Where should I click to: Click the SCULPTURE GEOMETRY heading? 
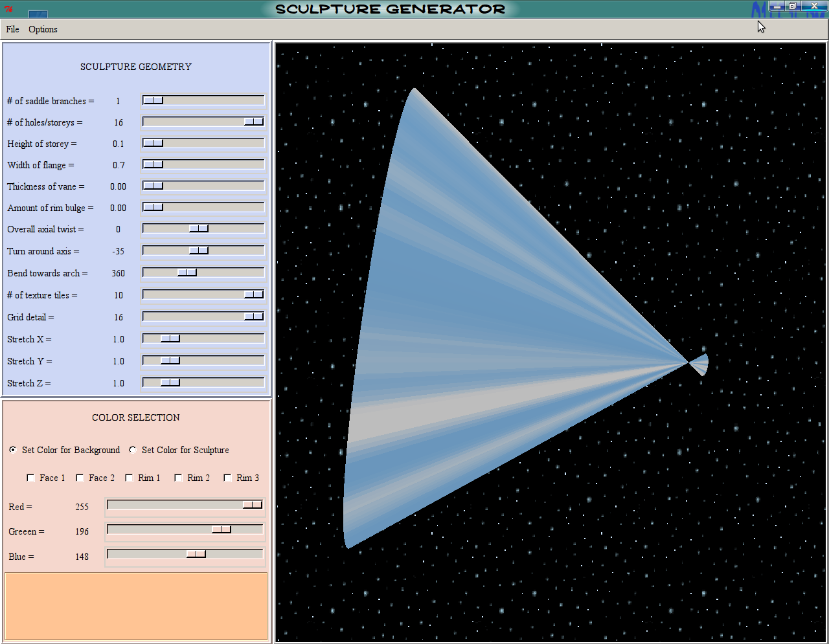[x=136, y=67]
